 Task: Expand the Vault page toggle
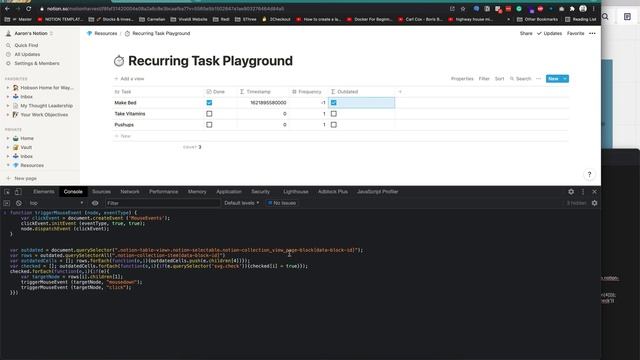click(x=8, y=147)
